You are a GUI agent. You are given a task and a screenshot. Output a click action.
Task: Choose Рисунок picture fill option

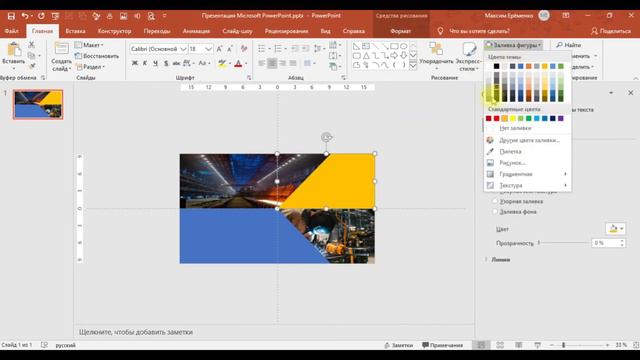(512, 163)
